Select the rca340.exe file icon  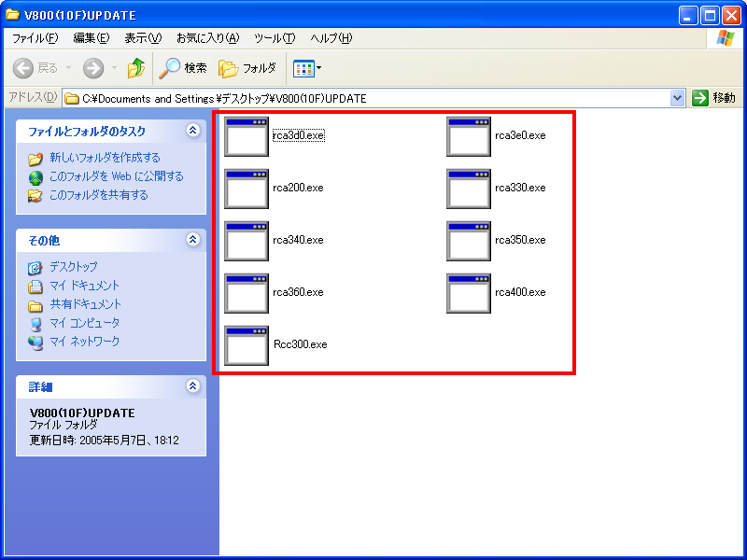[x=247, y=242]
